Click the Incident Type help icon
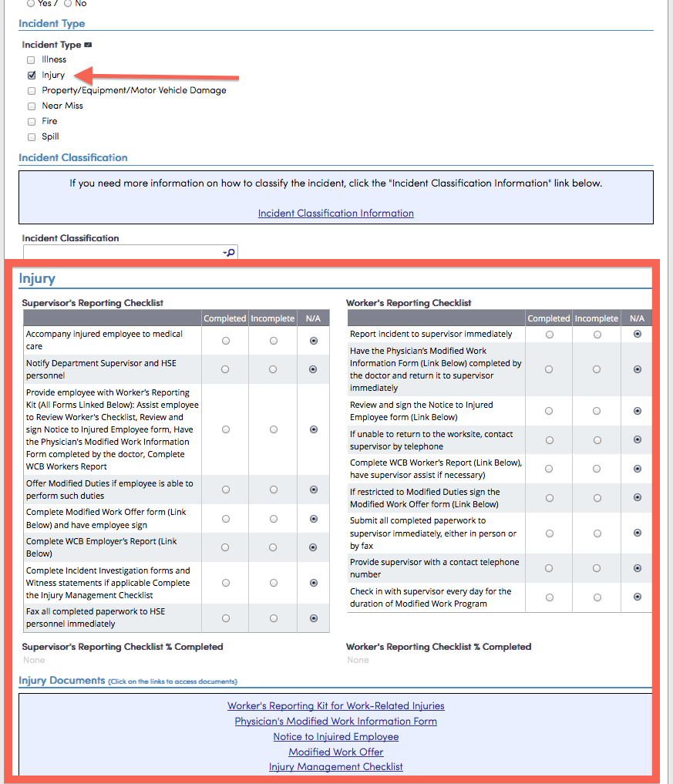This screenshot has height=784, width=673. 88,45
